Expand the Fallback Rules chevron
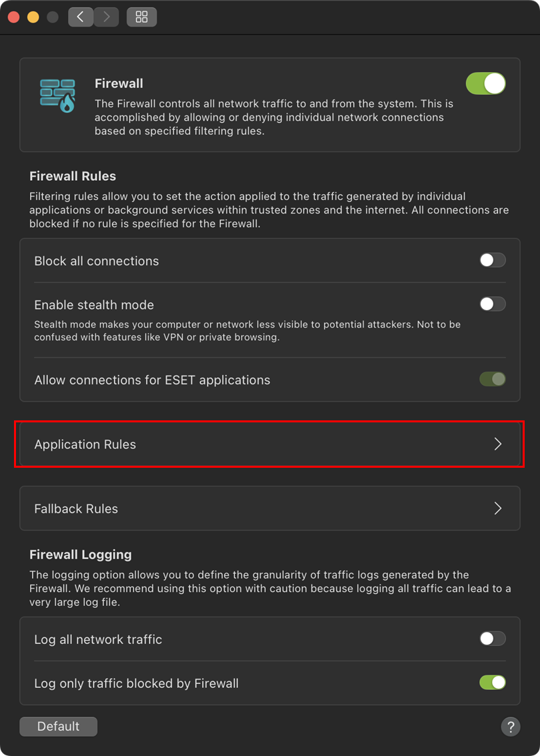This screenshot has height=756, width=540. (x=497, y=508)
